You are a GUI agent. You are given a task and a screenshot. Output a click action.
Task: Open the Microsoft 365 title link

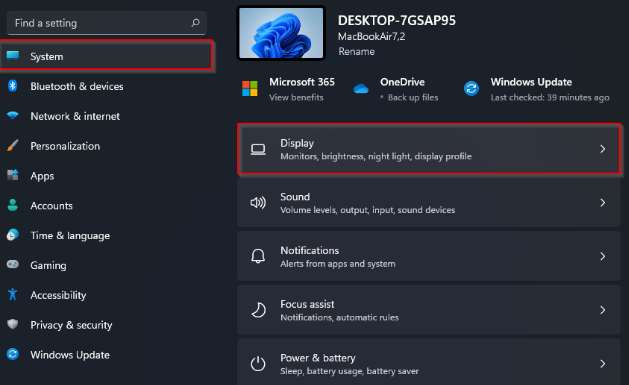click(x=302, y=82)
